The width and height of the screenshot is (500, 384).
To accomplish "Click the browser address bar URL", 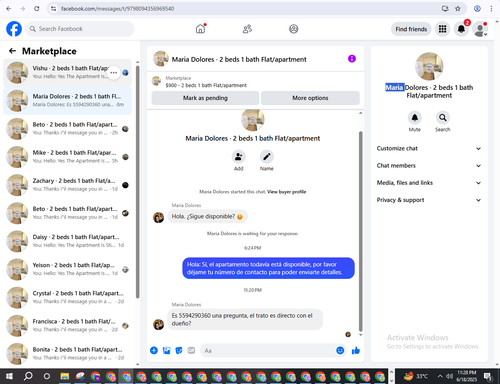I will pos(117,9).
